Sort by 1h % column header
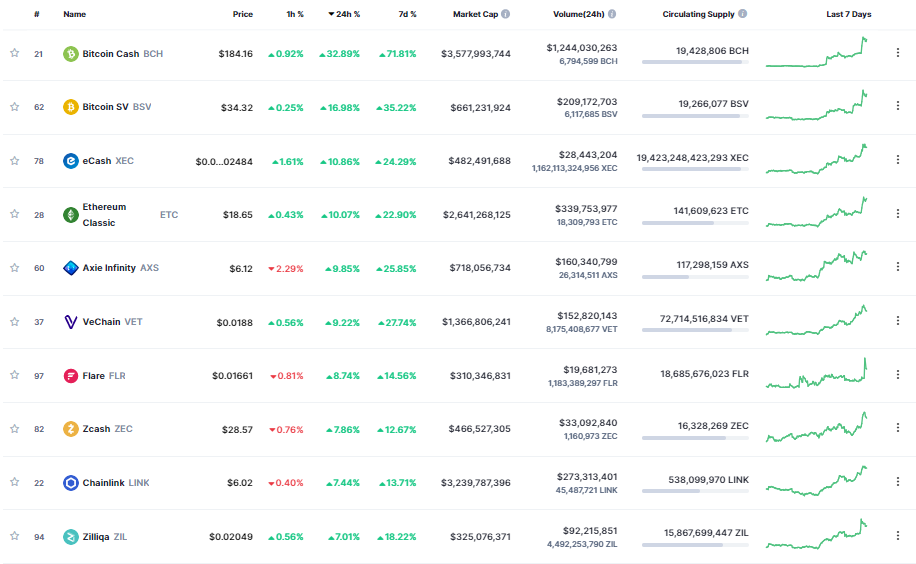The height and width of the screenshot is (564, 916). (x=295, y=14)
